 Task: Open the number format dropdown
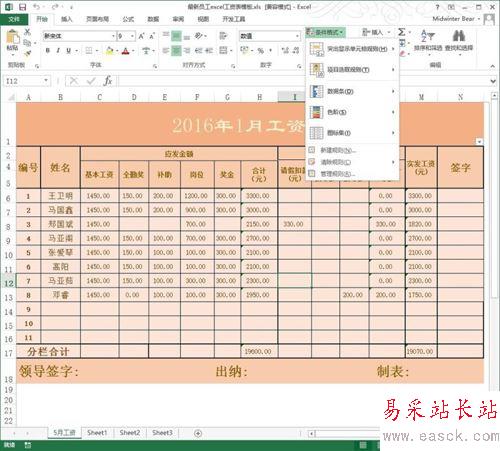(x=297, y=36)
